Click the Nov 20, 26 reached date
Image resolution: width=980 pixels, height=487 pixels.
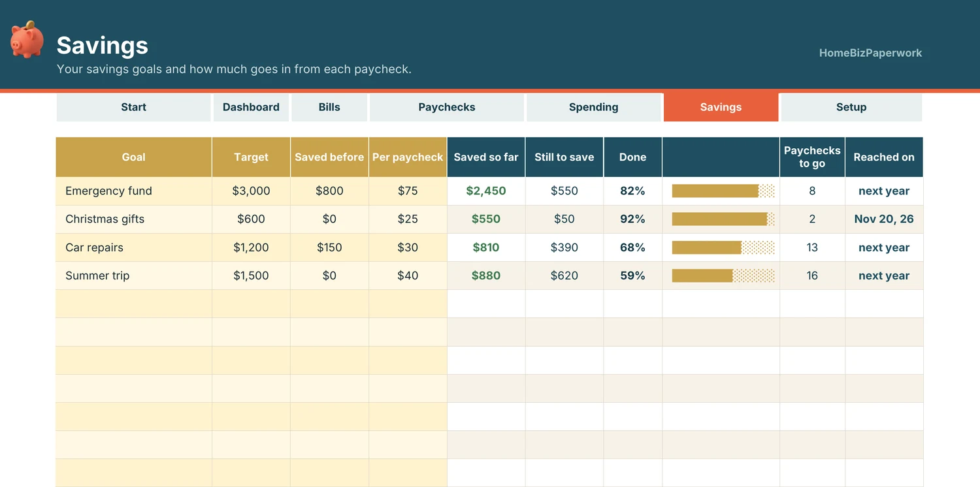click(884, 219)
